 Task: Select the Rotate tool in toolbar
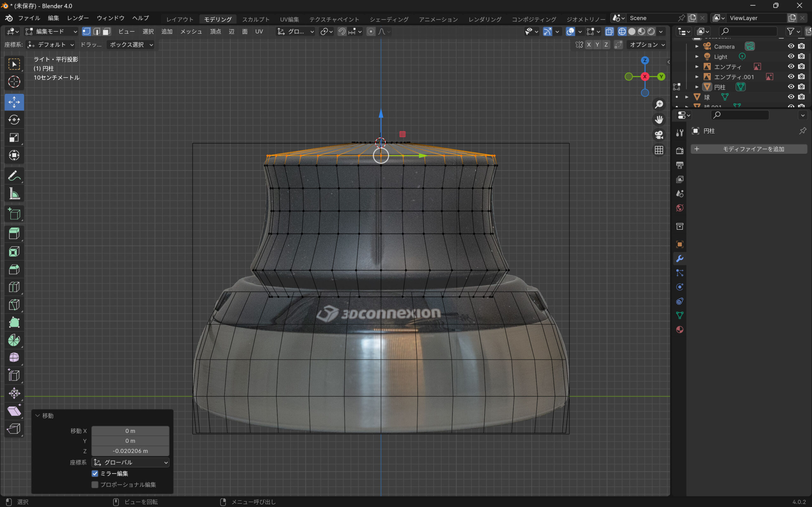click(x=14, y=120)
